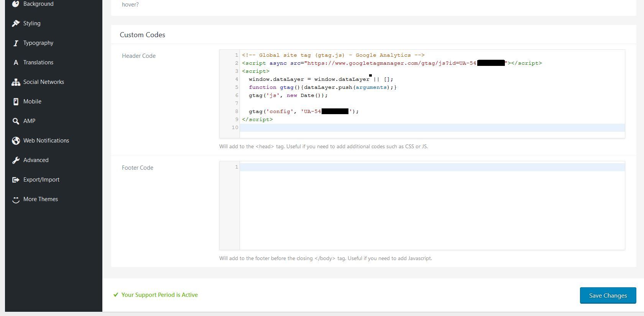Select Web Notifications menu label
The width and height of the screenshot is (644, 316).
[x=46, y=141]
